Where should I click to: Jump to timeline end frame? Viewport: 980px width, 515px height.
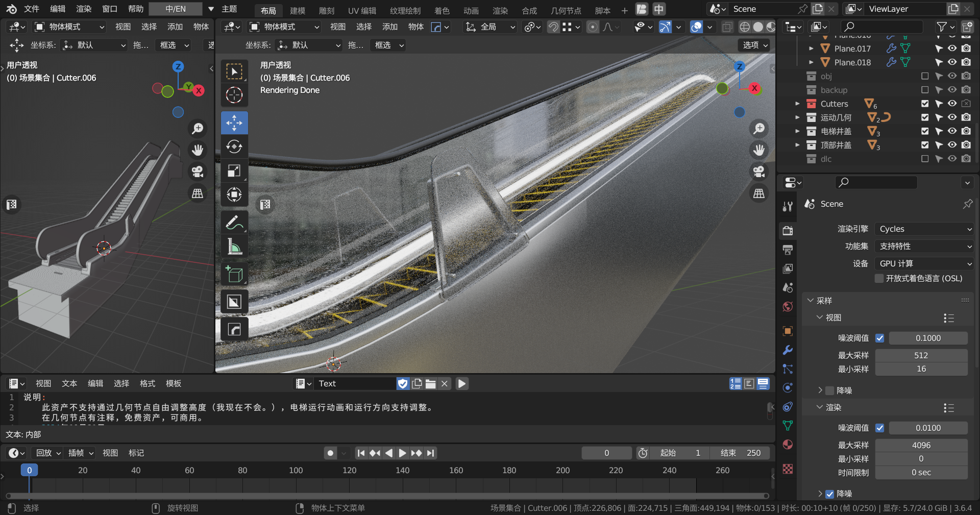coord(431,453)
